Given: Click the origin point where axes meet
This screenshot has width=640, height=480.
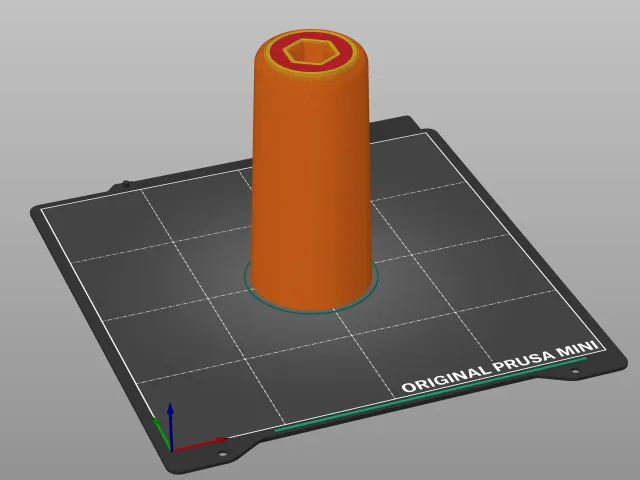Looking at the screenshot, I should point(171,451).
